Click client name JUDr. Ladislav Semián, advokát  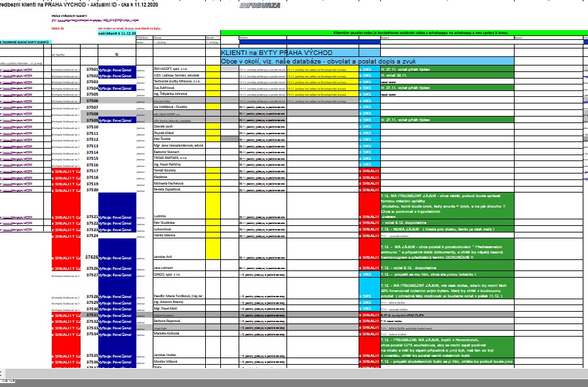[x=176, y=75]
